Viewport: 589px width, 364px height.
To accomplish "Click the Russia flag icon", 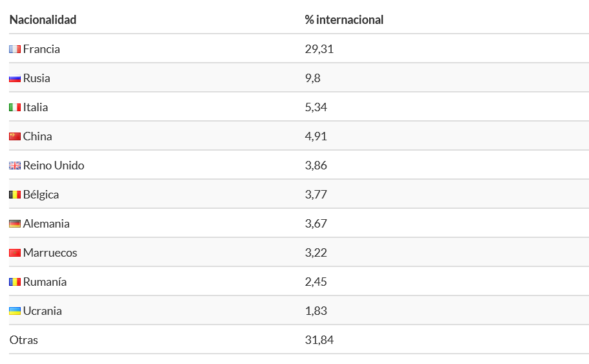I will point(15,78).
